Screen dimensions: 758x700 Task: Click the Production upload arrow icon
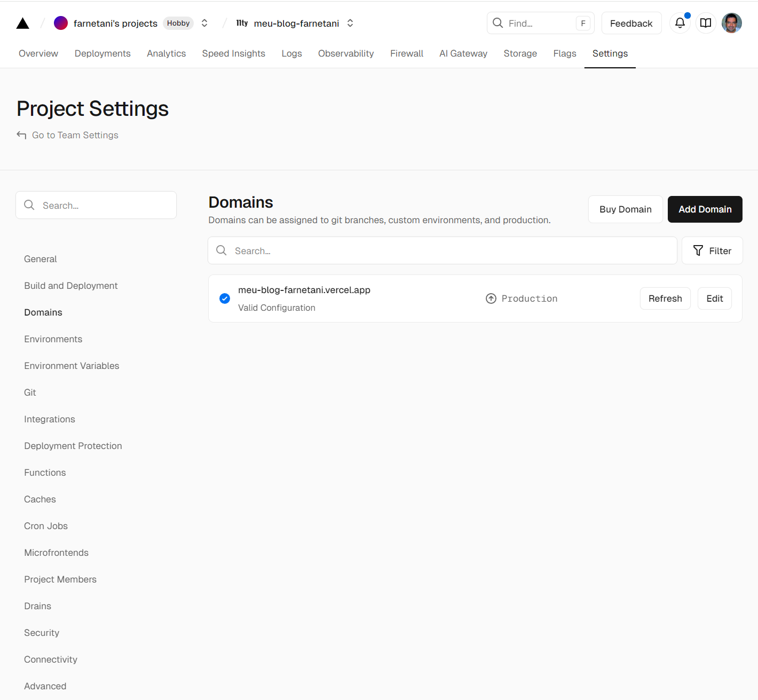[491, 298]
